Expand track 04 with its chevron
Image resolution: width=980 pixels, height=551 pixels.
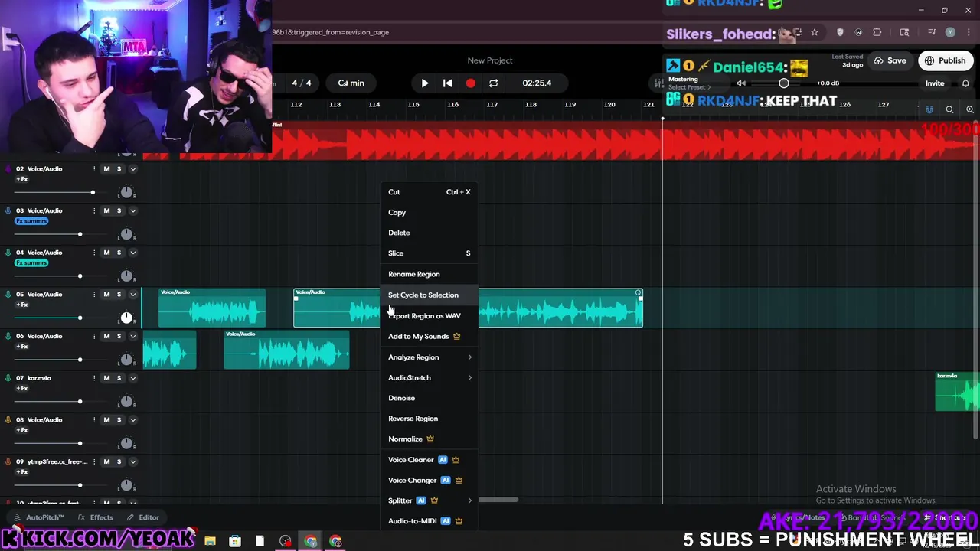[x=132, y=253]
